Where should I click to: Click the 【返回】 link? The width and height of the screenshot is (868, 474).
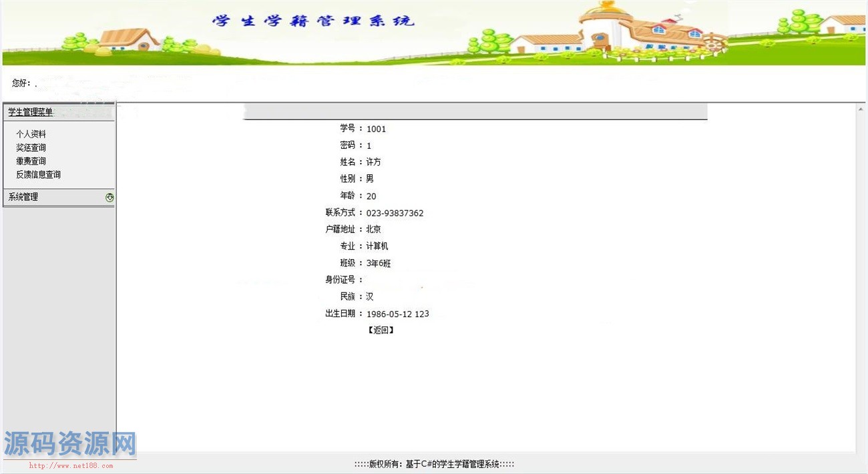click(381, 330)
